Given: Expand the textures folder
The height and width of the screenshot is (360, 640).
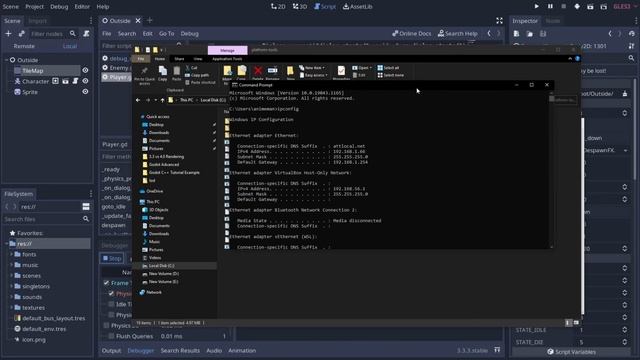Looking at the screenshot, I should (x=11, y=307).
